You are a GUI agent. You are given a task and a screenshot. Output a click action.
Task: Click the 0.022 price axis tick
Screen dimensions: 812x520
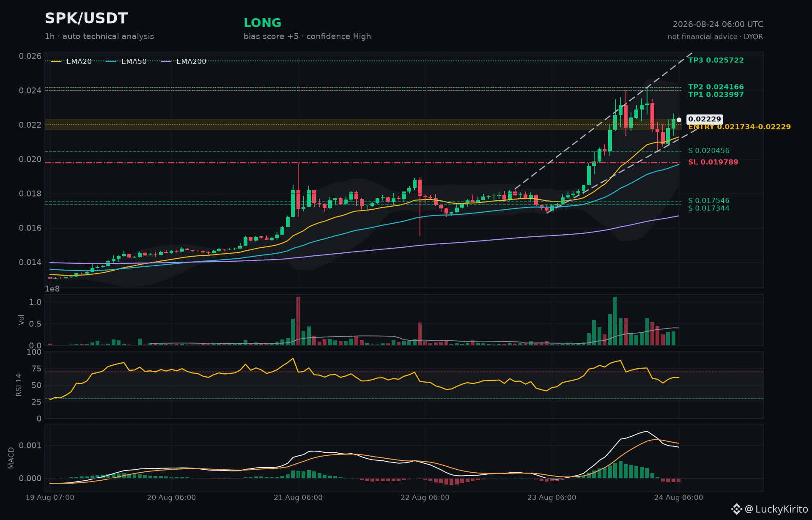[x=30, y=125]
